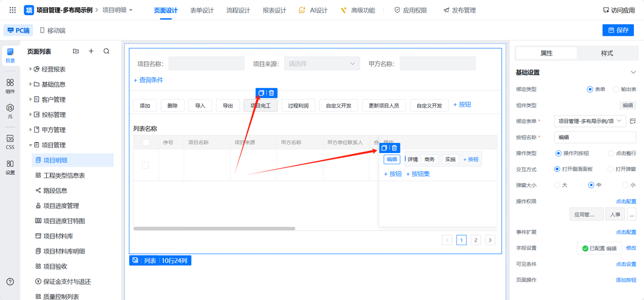This screenshot has width=644, height=300.
Task: Choose the 大 popup size option
Action: tap(557, 185)
